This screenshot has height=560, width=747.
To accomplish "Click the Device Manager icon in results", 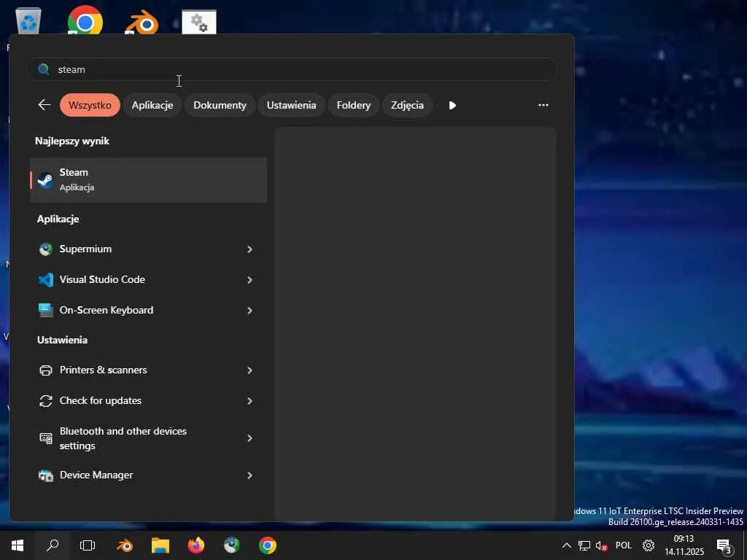I will pyautogui.click(x=46, y=475).
